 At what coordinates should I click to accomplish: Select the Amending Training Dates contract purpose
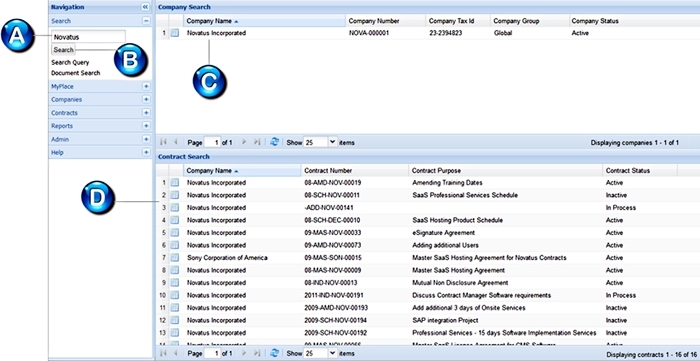[447, 183]
